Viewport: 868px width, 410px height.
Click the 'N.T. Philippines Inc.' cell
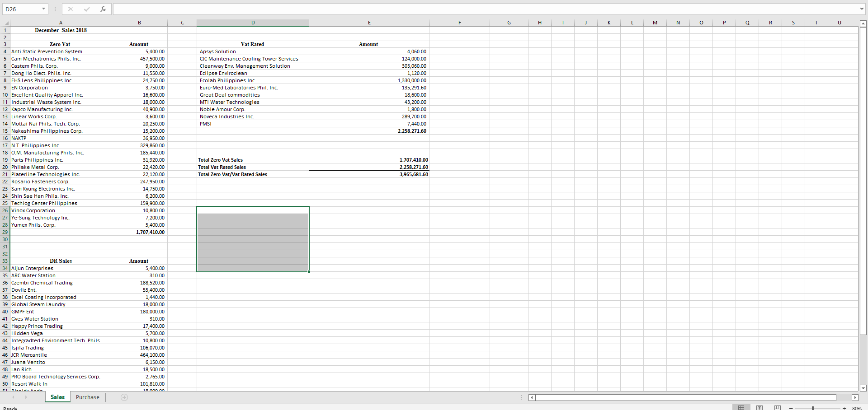[x=61, y=145]
